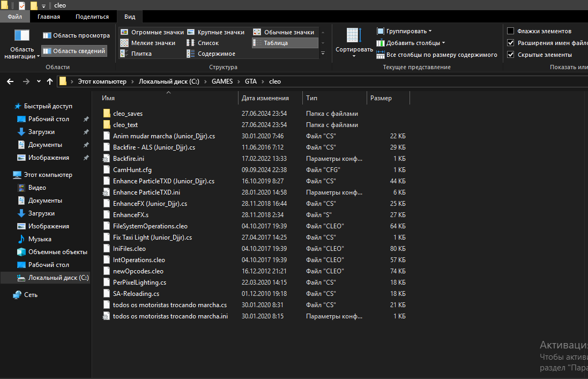This screenshot has height=379, width=588.
Task: Uncheck File name extensions checkbox
Action: (x=511, y=43)
